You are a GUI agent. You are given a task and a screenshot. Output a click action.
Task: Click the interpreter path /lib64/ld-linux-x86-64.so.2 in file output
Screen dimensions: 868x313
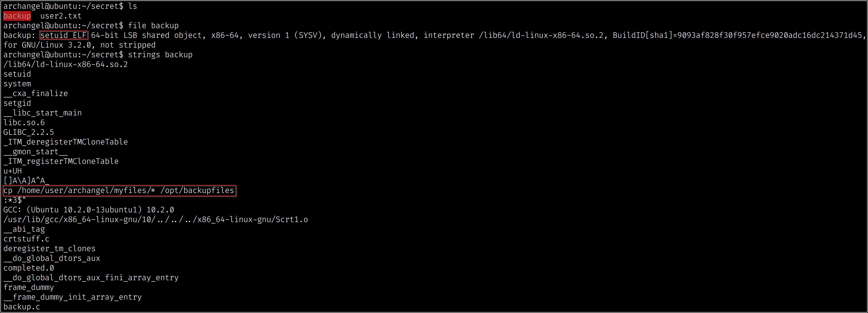[x=541, y=35]
